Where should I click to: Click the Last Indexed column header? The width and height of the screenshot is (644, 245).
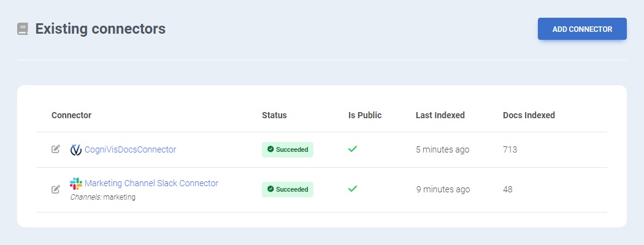440,115
